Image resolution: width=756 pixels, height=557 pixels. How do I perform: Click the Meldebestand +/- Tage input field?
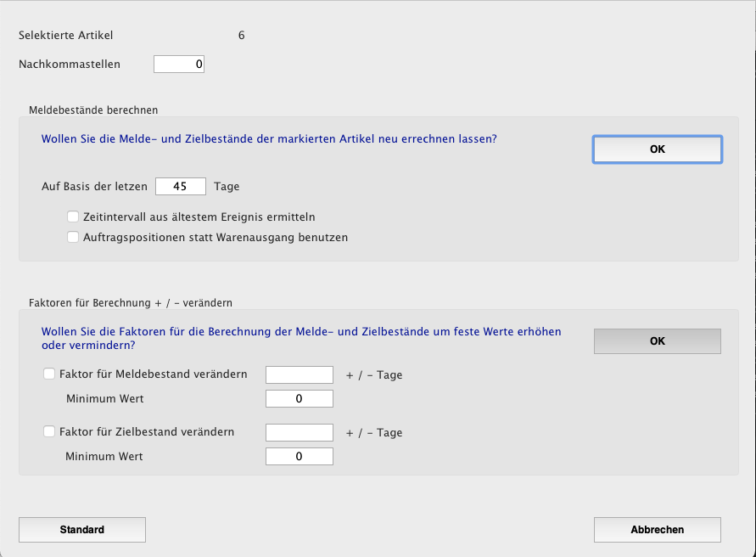coord(300,374)
